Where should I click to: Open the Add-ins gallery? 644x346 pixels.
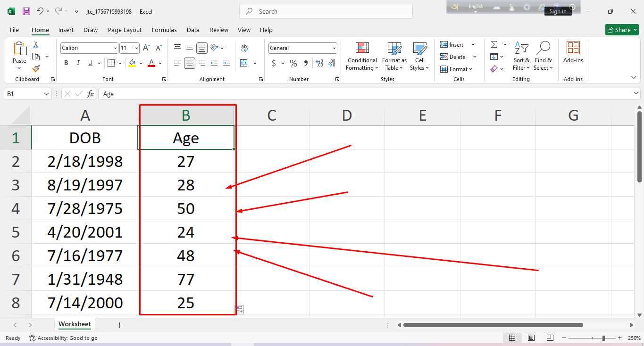[573, 53]
